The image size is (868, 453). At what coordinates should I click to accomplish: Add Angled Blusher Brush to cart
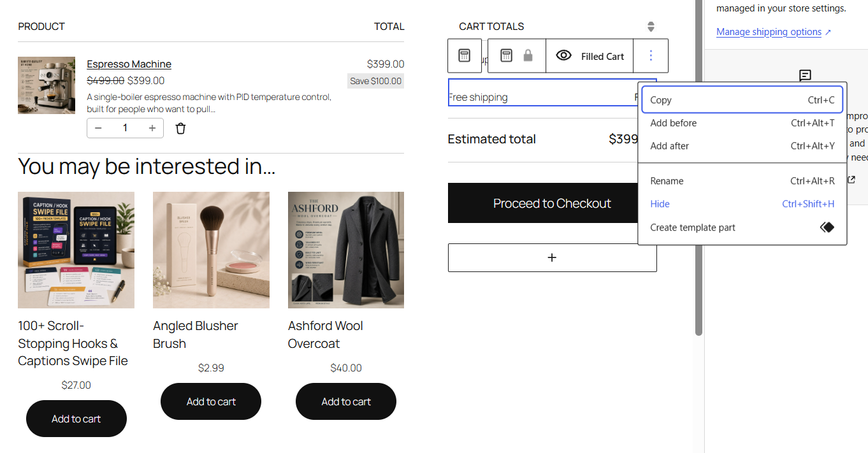pos(211,401)
